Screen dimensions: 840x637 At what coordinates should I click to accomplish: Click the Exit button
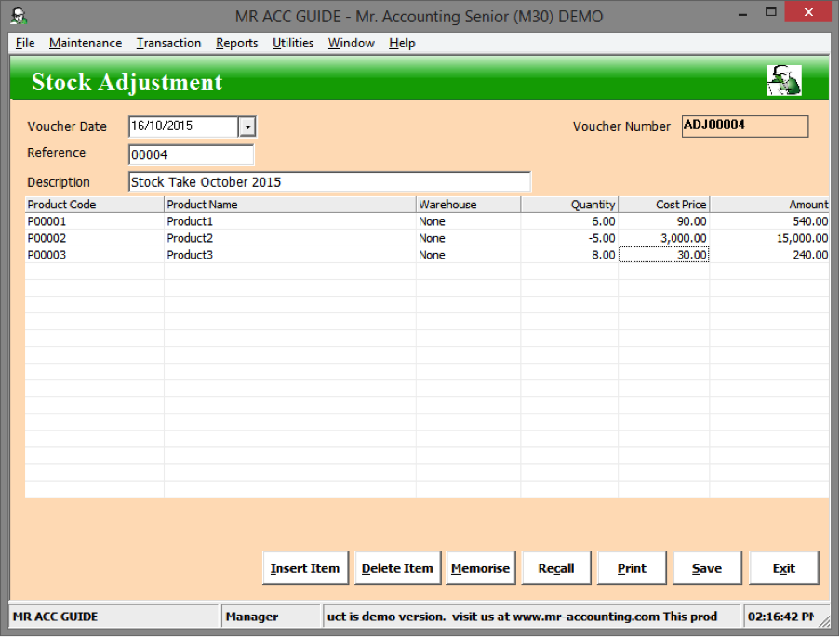(x=784, y=568)
